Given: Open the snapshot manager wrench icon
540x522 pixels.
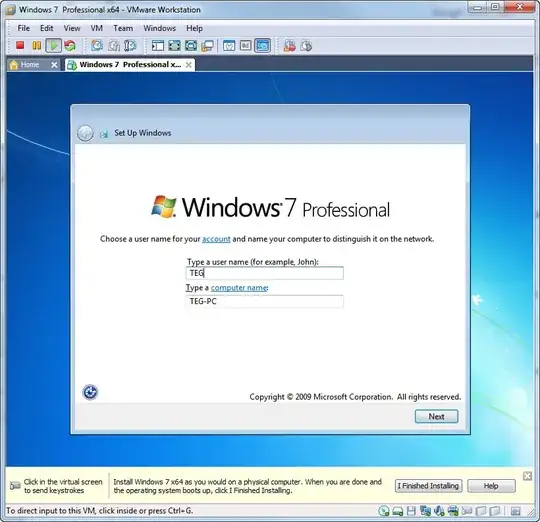Looking at the screenshot, I should tap(130, 45).
